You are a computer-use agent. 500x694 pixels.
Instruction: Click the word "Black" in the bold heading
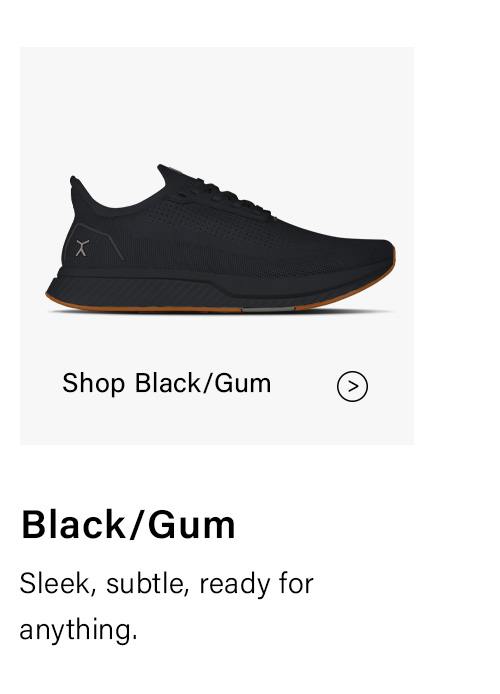(x=73, y=525)
